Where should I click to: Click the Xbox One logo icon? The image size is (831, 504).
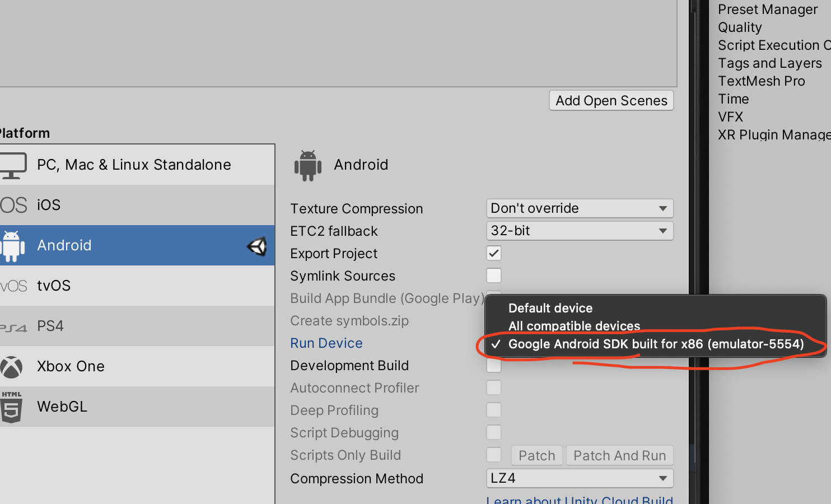11,367
